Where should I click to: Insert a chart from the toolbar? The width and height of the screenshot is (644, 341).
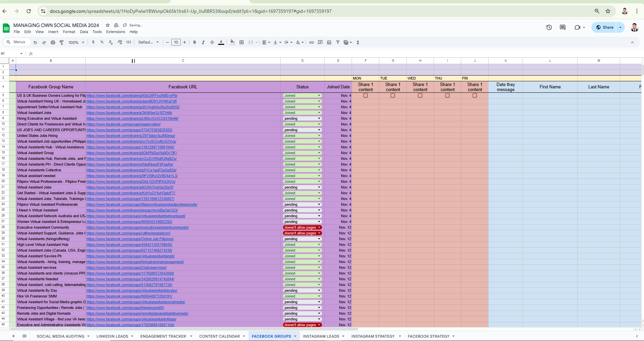click(x=329, y=42)
